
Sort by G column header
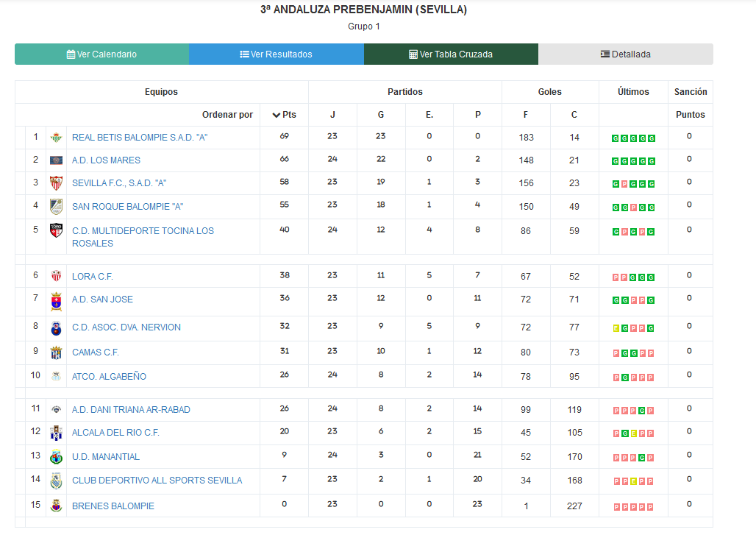[381, 115]
